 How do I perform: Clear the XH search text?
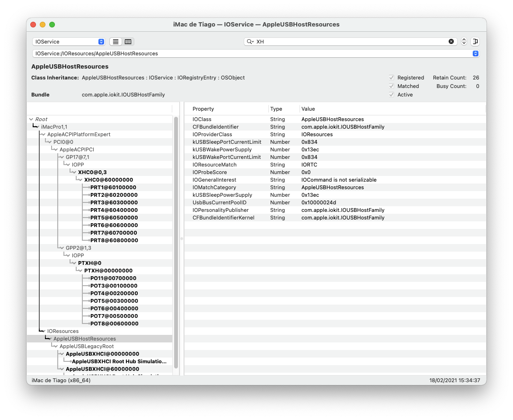451,42
